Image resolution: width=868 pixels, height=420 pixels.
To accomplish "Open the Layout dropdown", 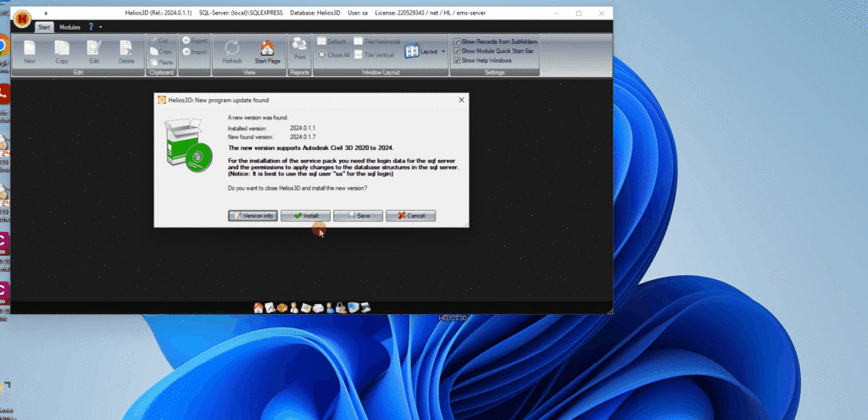I will pyautogui.click(x=425, y=52).
